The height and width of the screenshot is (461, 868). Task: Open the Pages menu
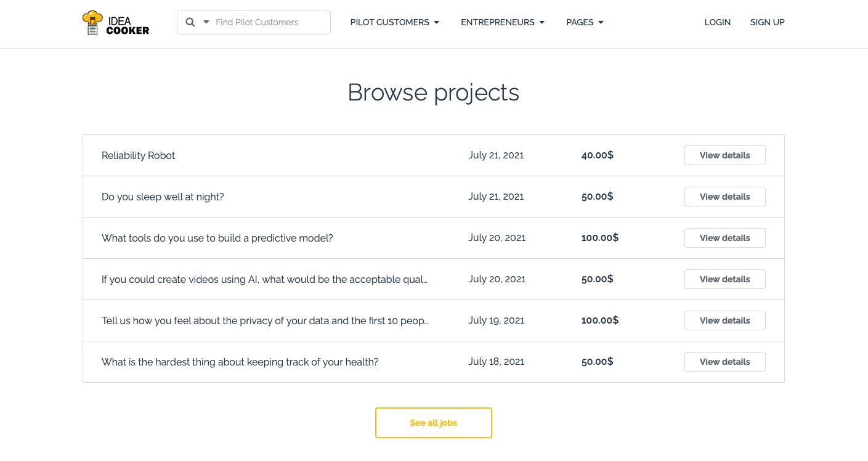point(585,22)
